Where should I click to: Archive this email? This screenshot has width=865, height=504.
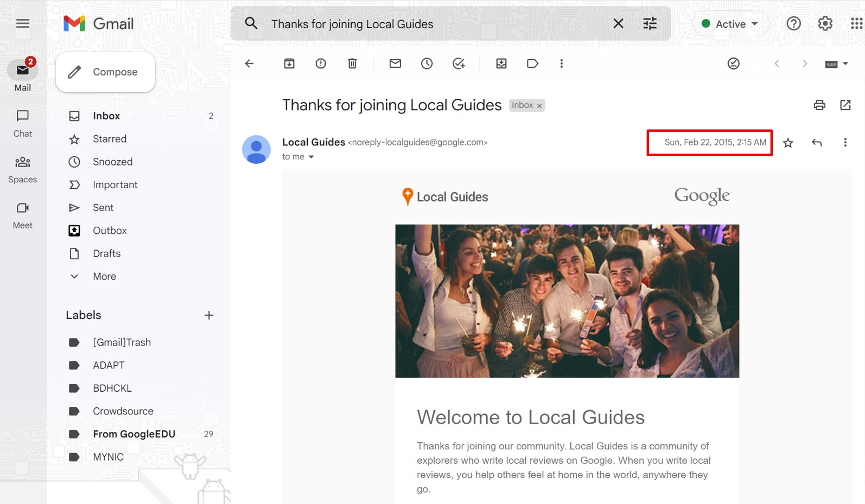coord(289,63)
